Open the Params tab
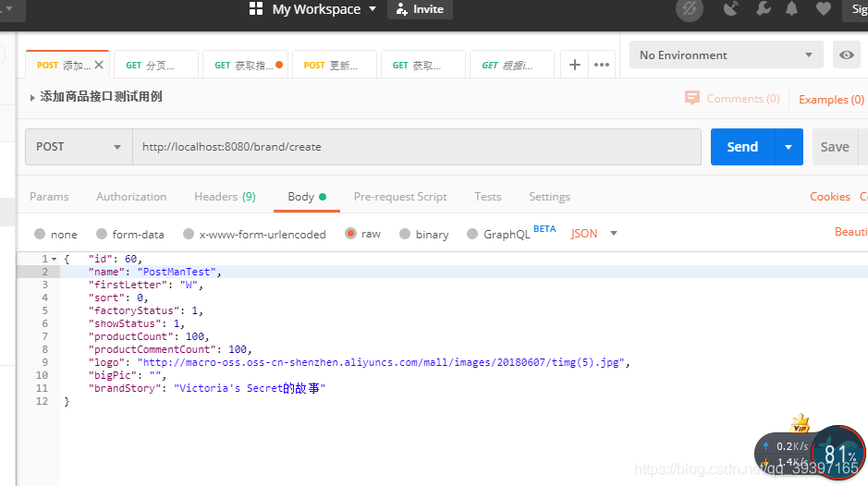This screenshot has width=868, height=486. click(49, 197)
